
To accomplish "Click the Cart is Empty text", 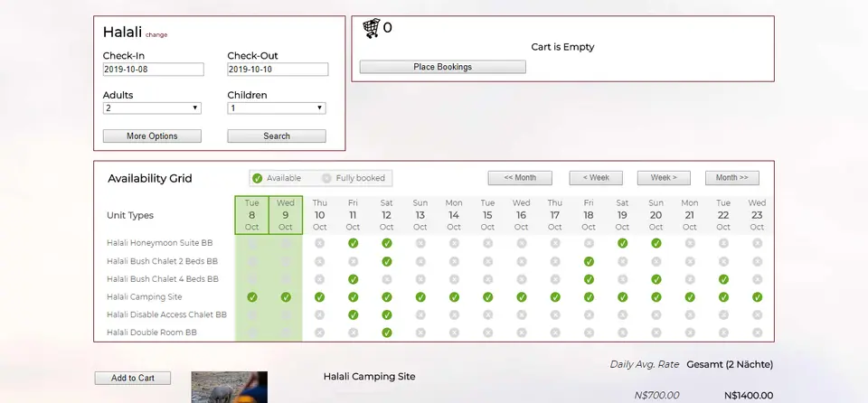I will [562, 47].
